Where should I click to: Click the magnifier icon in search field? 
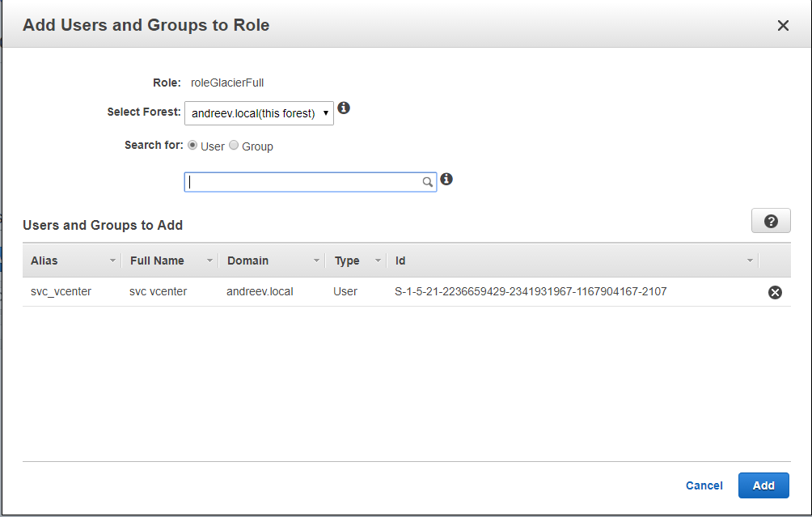(x=427, y=182)
